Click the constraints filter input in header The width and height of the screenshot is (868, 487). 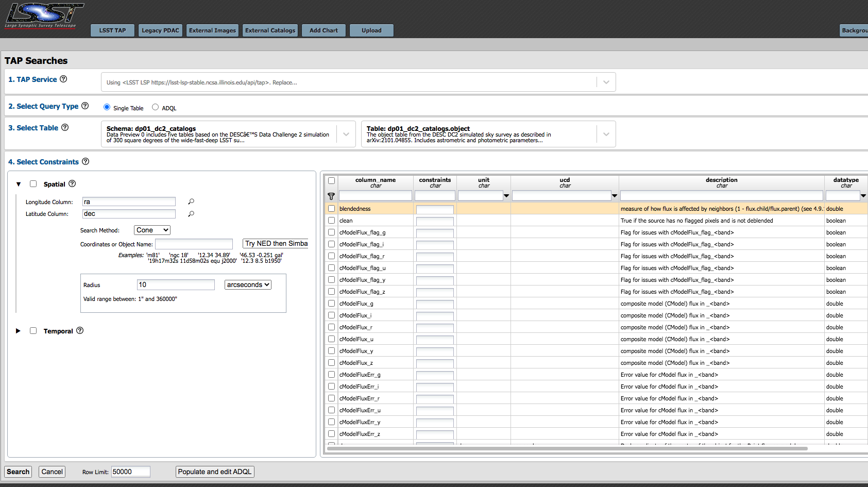click(x=435, y=196)
